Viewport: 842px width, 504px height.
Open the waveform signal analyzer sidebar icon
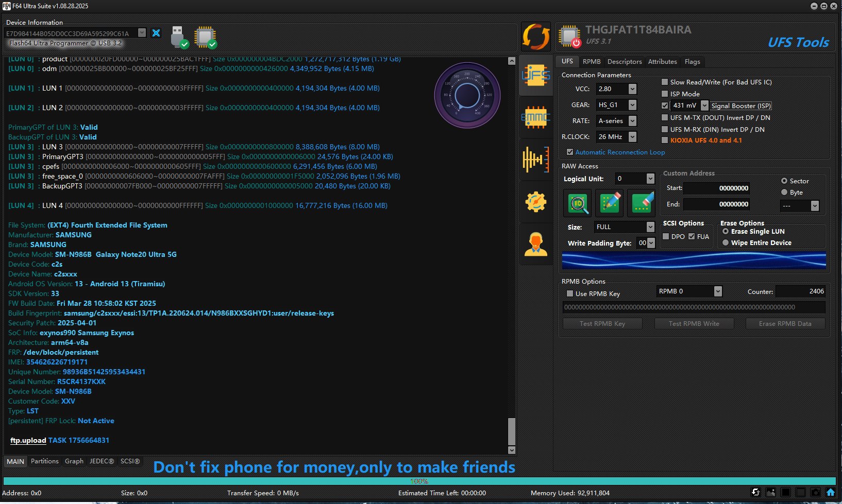coord(536,160)
